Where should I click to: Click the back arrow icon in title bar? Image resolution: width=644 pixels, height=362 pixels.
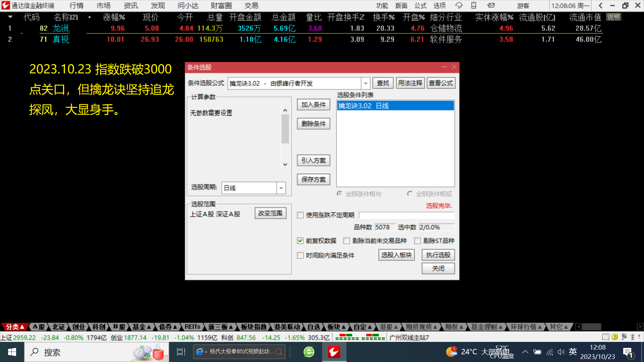pos(600,5)
